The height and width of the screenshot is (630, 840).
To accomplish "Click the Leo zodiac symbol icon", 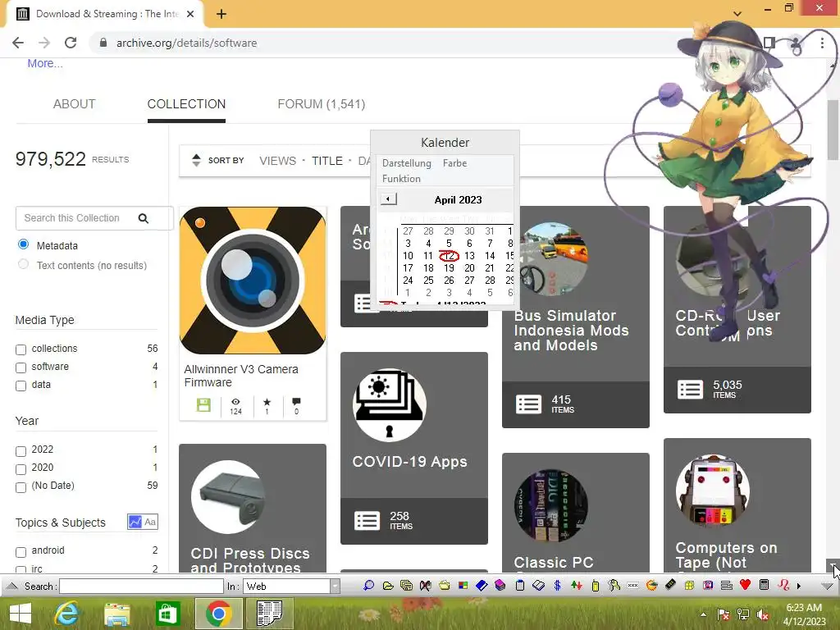I will point(783,585).
